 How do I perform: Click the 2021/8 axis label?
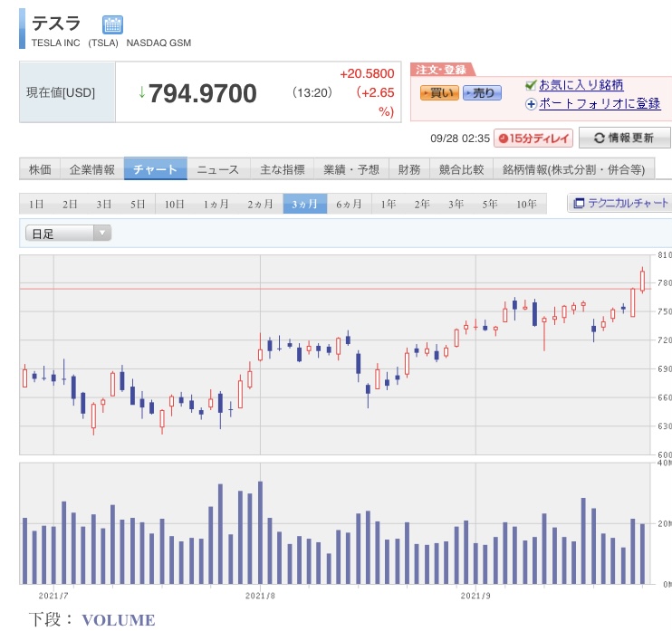pos(260,596)
